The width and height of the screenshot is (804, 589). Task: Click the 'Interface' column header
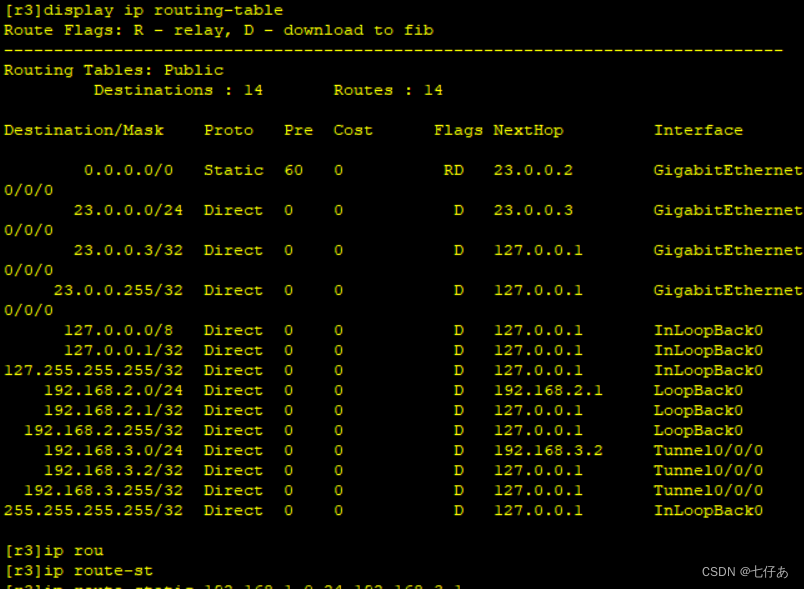pos(698,130)
